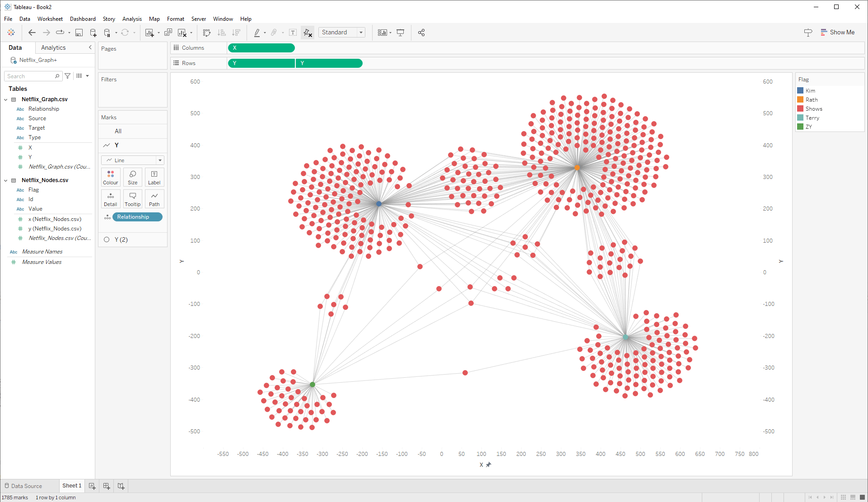Toggle the show mark labels button
Image resolution: width=868 pixels, height=502 pixels.
[x=293, y=33]
